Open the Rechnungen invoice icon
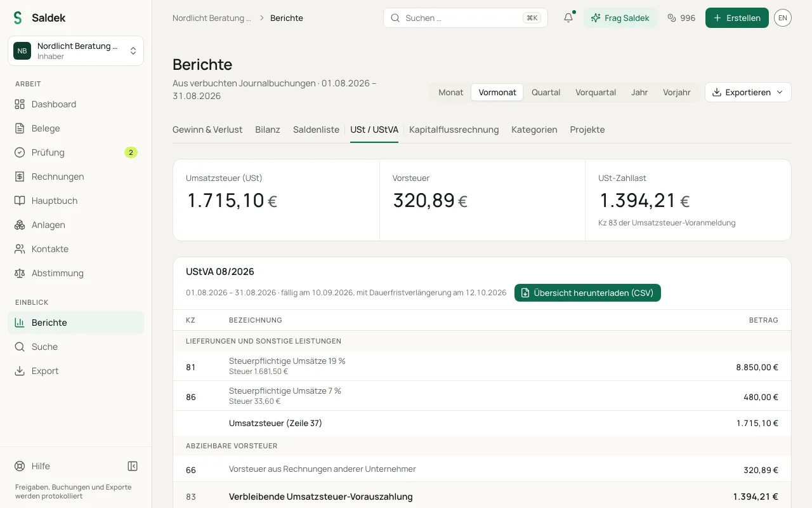This screenshot has height=508, width=812. click(x=20, y=177)
